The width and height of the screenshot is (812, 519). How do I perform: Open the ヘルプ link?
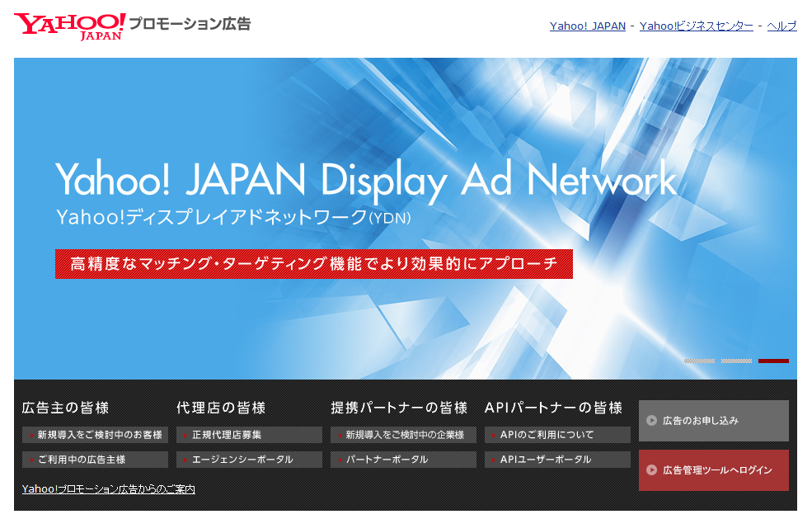coord(781,26)
